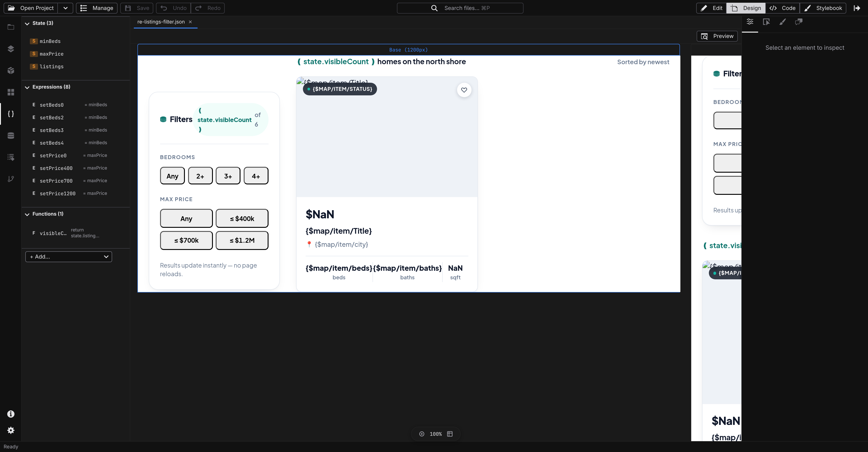Open the info icon in sidebar
Image resolution: width=868 pixels, height=452 pixels.
click(11, 414)
